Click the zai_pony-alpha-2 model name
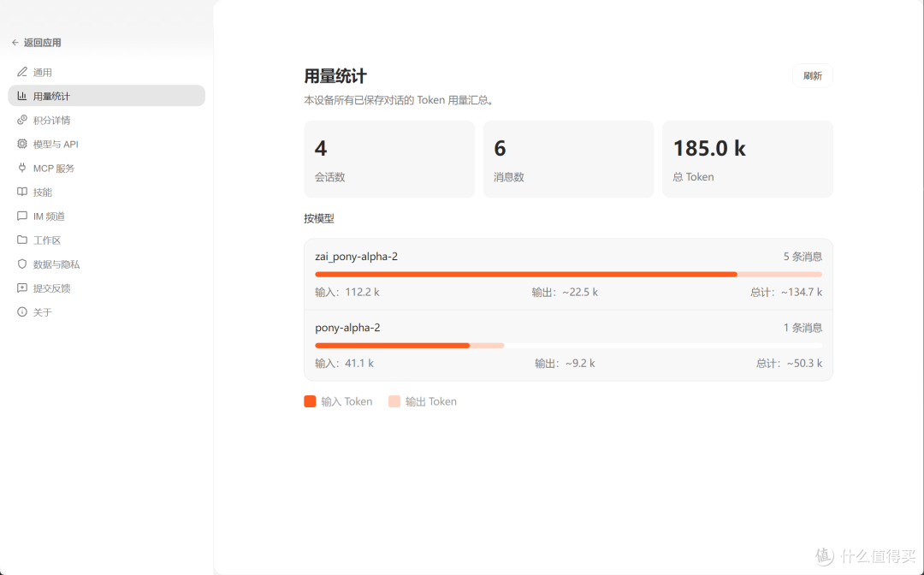This screenshot has height=575, width=924. (356, 257)
